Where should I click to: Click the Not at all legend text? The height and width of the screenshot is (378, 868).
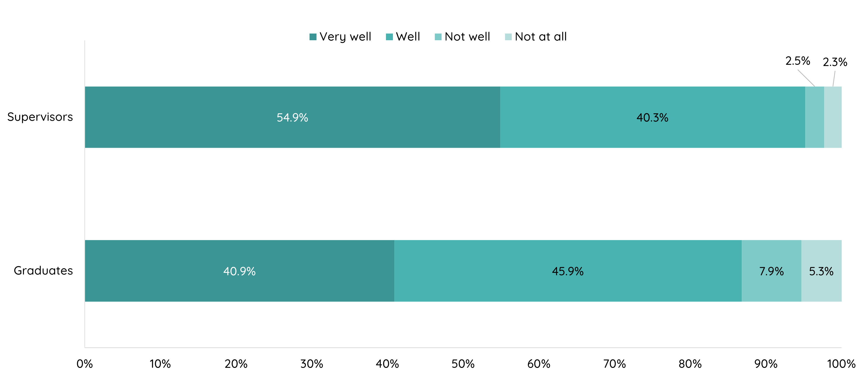click(x=540, y=37)
